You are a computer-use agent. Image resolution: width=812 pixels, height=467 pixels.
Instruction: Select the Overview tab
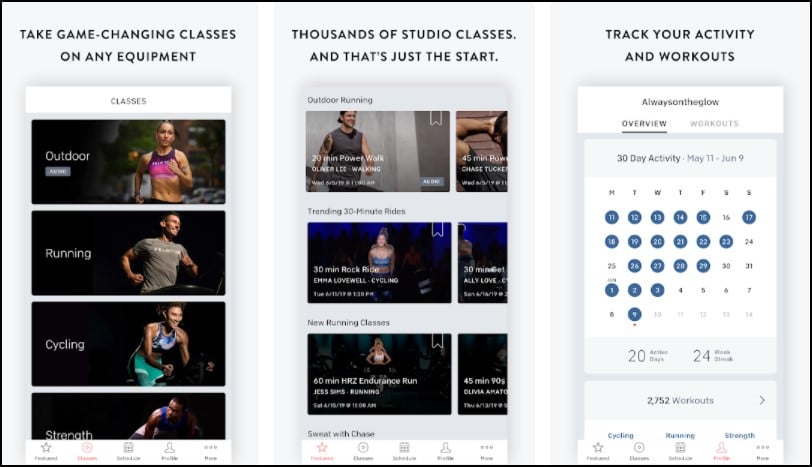[x=644, y=124]
